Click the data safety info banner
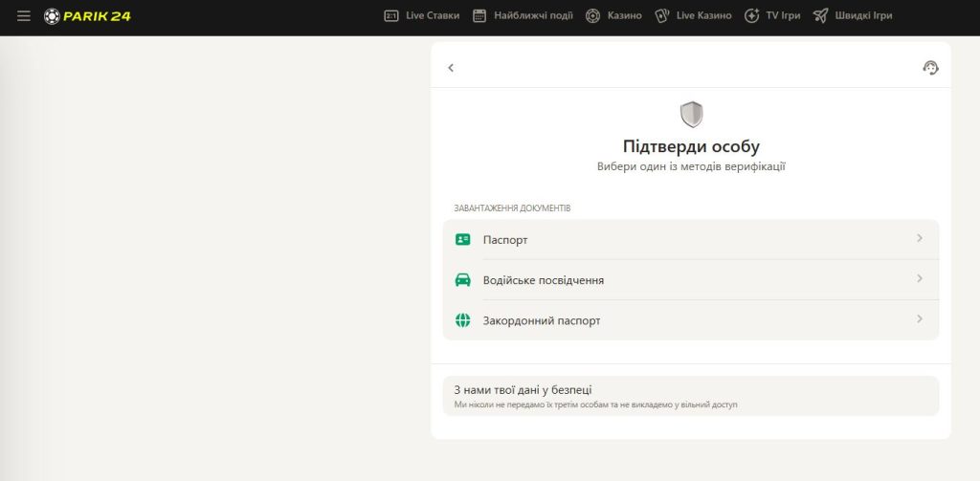The height and width of the screenshot is (481, 980). click(x=690, y=396)
